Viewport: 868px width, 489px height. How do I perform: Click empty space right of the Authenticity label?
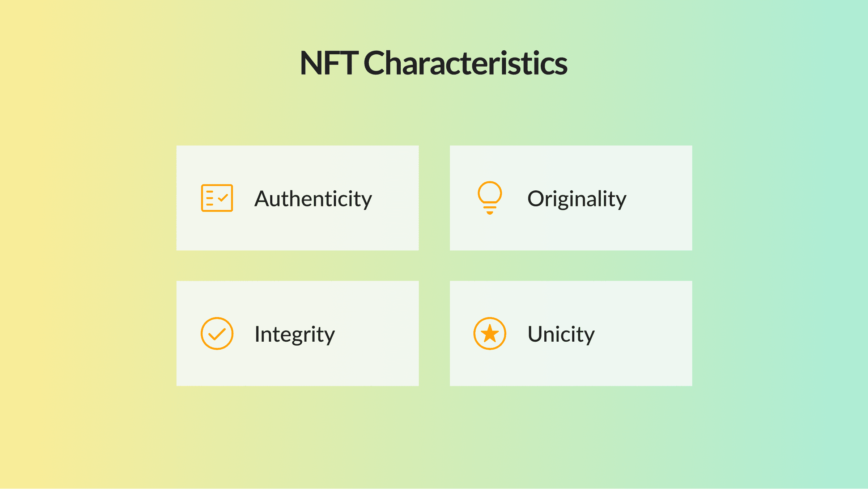tap(396, 198)
